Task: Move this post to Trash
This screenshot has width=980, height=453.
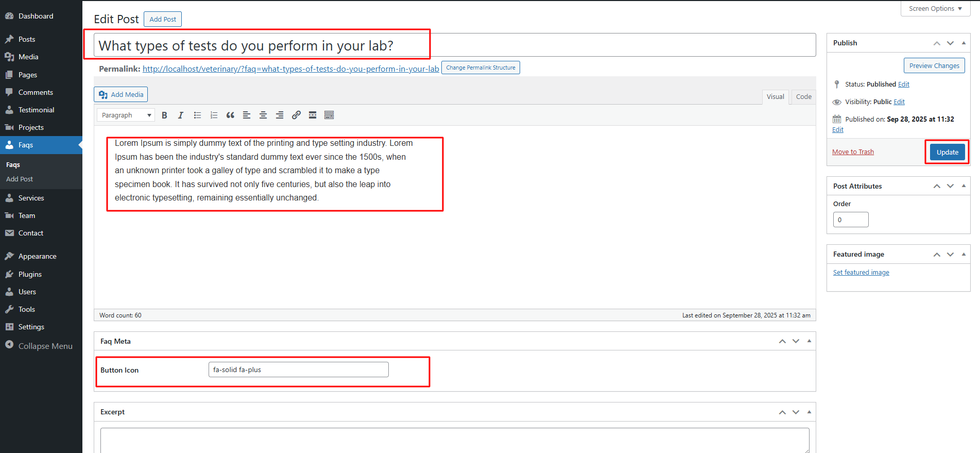Action: 853,152
